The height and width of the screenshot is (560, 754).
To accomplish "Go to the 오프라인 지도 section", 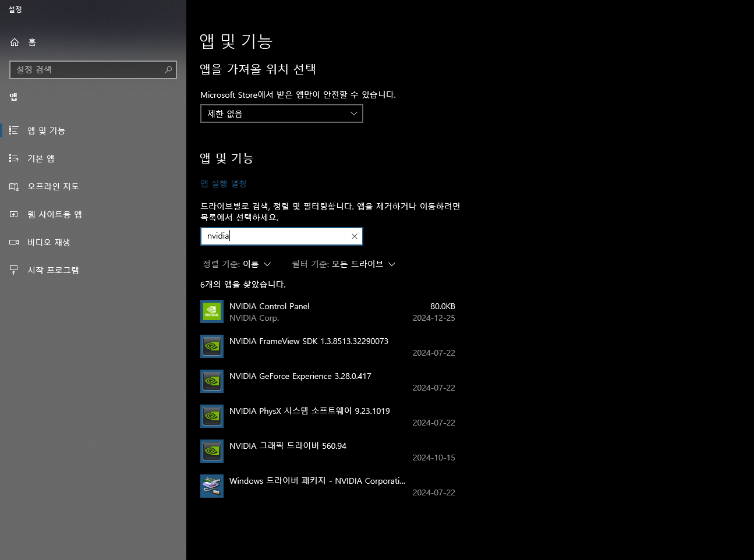I will coord(93,186).
